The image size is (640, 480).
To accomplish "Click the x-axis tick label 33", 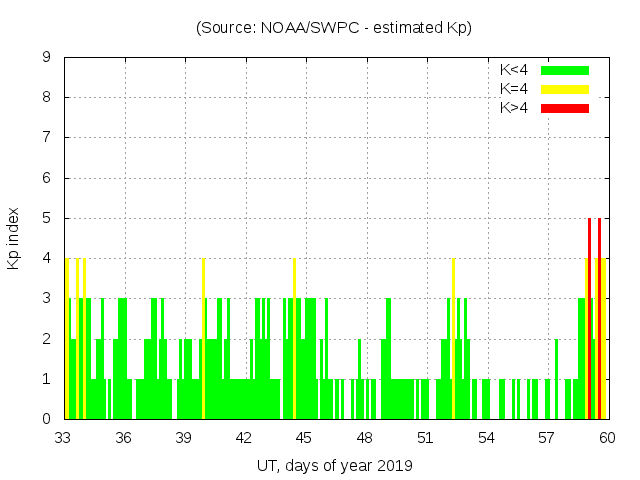I will (x=64, y=438).
